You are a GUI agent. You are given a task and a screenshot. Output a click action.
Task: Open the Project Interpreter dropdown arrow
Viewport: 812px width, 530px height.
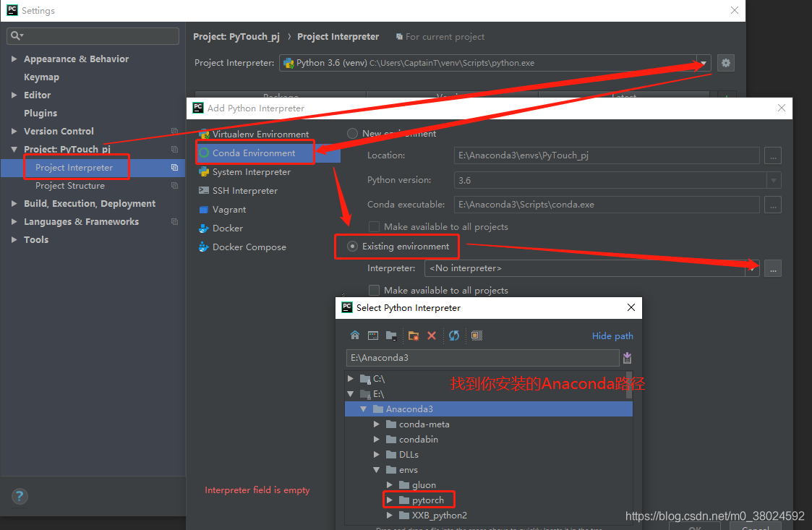tap(704, 63)
